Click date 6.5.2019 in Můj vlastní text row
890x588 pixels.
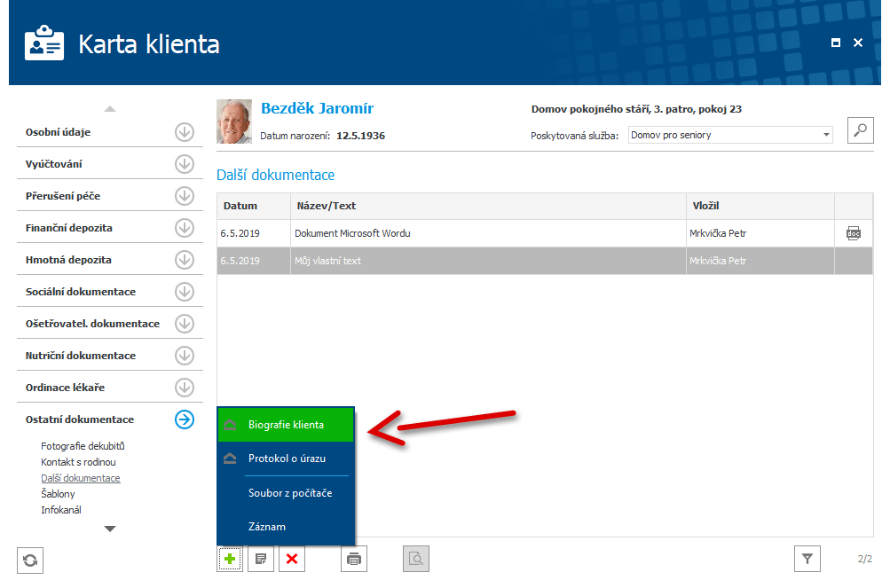240,261
